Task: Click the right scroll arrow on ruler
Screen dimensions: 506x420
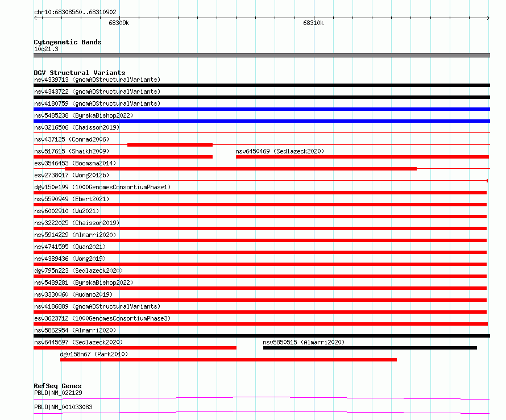Action: pos(488,18)
